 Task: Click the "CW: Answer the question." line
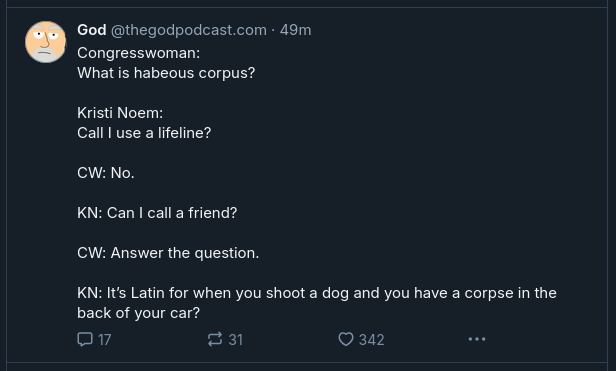pyautogui.click(x=168, y=253)
